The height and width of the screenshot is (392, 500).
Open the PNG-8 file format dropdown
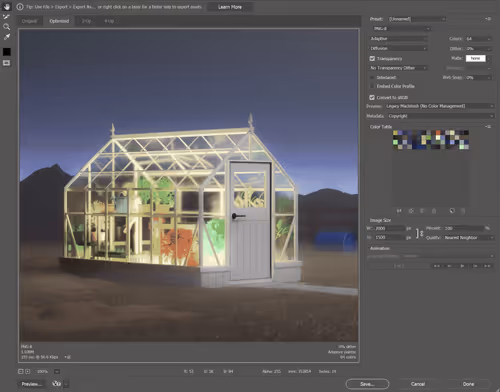pyautogui.click(x=401, y=29)
